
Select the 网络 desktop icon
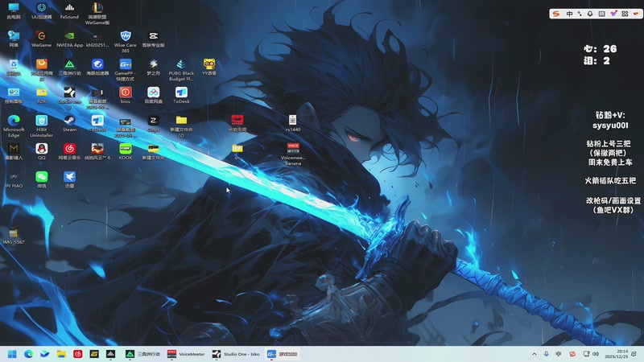tap(14, 39)
